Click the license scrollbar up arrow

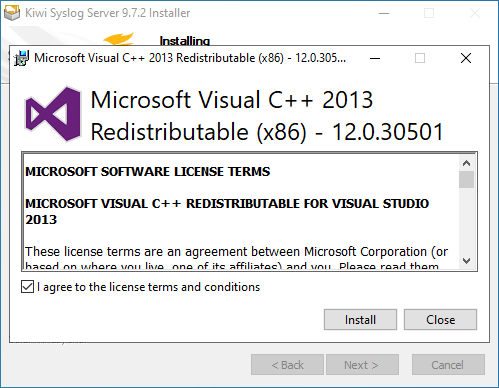(x=466, y=163)
